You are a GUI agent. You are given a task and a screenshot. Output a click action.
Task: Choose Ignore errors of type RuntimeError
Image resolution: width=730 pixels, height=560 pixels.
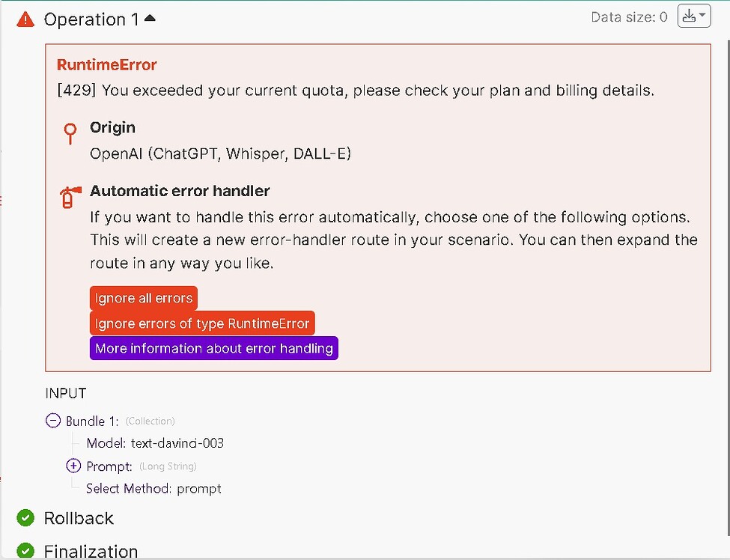(202, 323)
